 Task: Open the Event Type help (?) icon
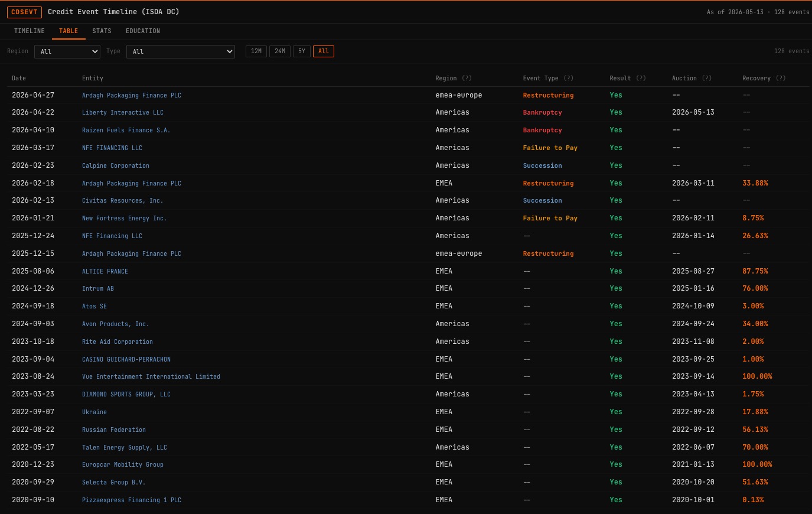tap(568, 78)
